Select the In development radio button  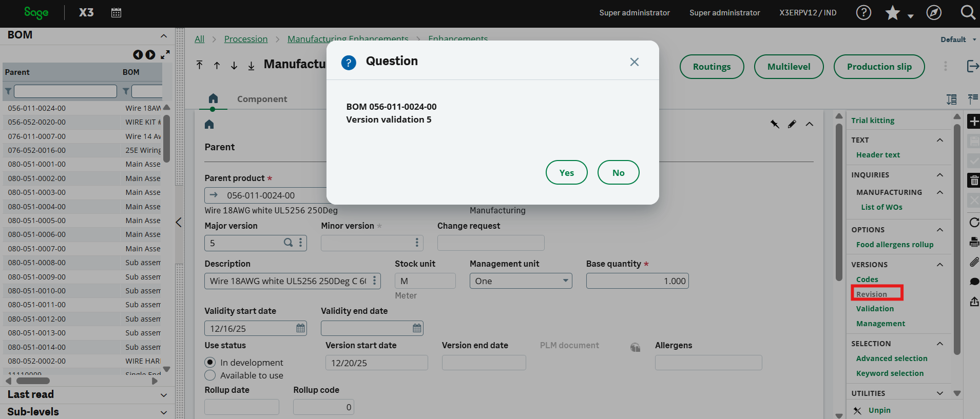(210, 363)
